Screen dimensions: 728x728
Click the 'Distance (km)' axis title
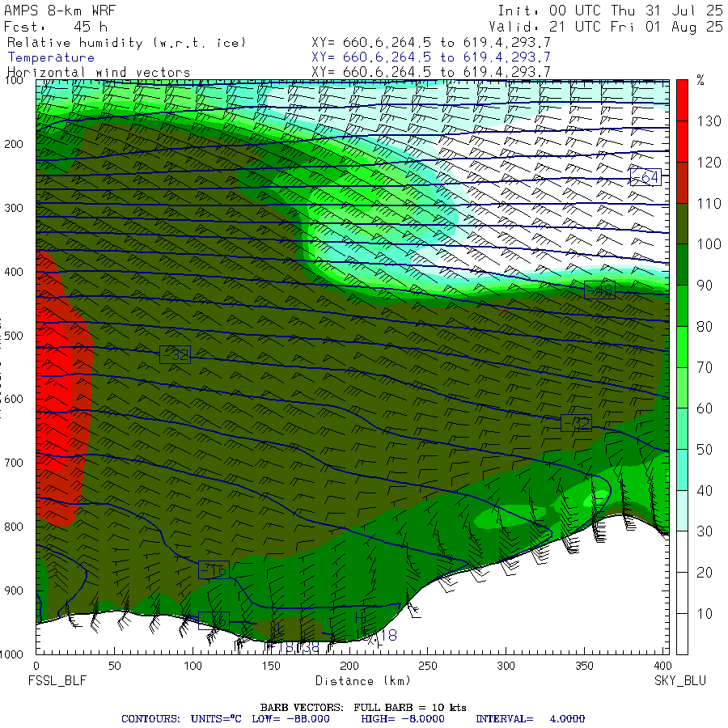tap(363, 681)
